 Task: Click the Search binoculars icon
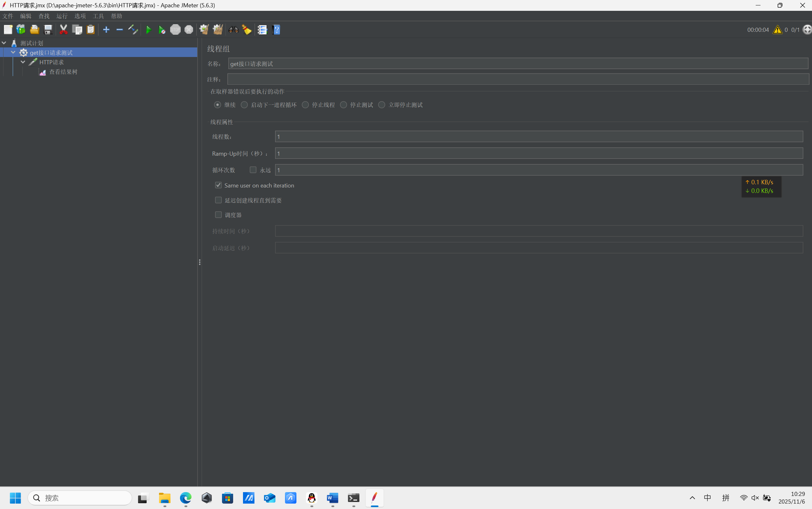[233, 30]
